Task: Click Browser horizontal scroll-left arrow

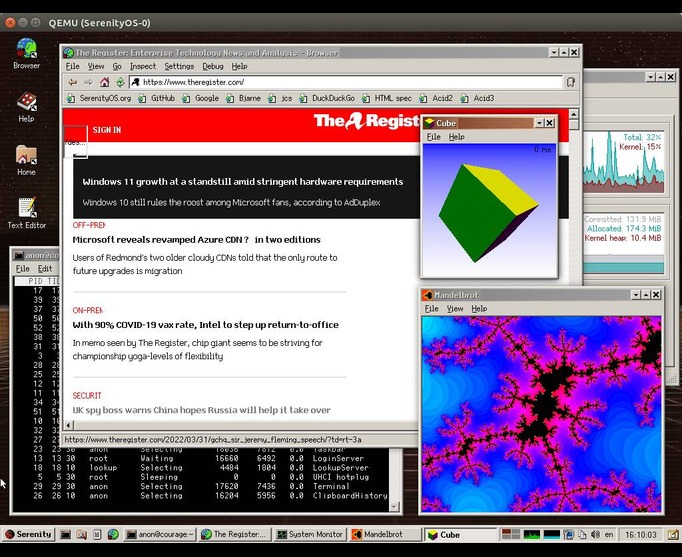Action: (x=69, y=425)
